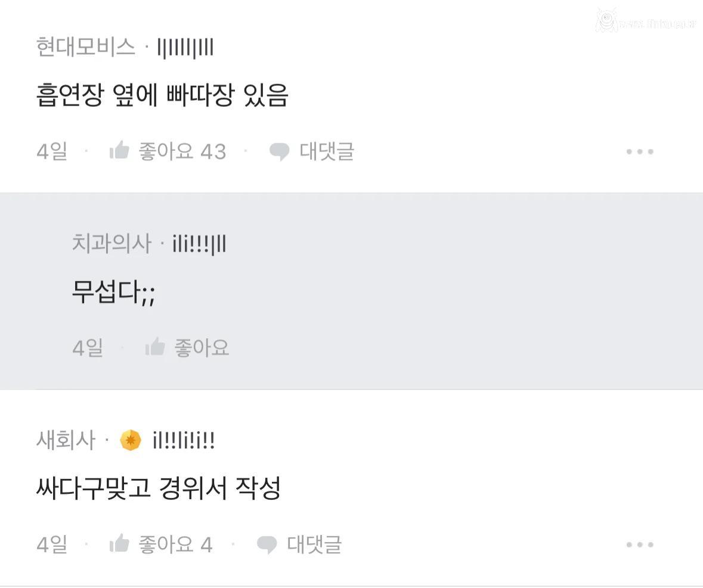Viewport: 703px width, 588px height.
Task: Tap the reply bubble icon on the 현대모비스 comment
Action: point(279,151)
